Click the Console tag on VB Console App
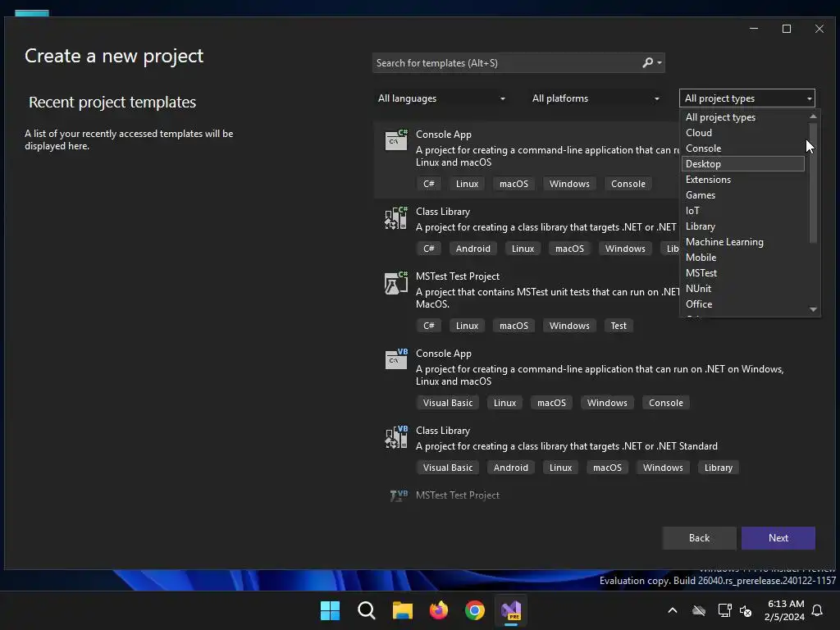 [666, 403]
